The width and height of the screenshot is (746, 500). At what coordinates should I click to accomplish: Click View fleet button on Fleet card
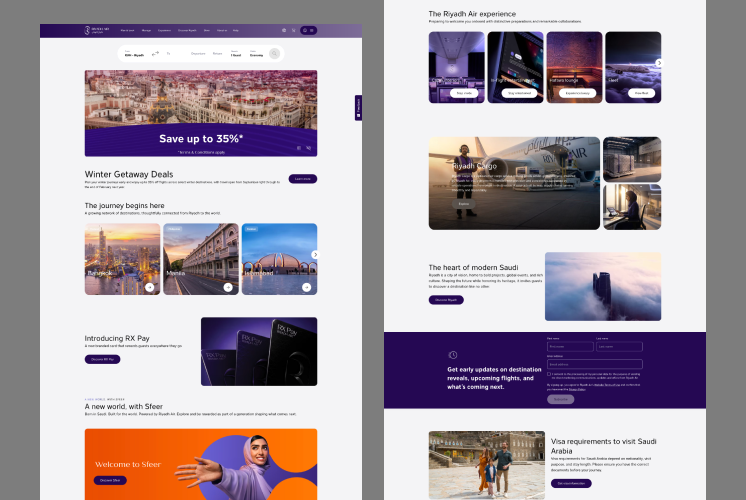tap(641, 93)
